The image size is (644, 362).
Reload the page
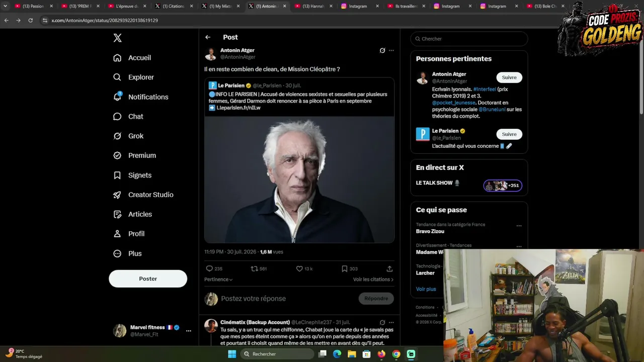[x=30, y=20]
